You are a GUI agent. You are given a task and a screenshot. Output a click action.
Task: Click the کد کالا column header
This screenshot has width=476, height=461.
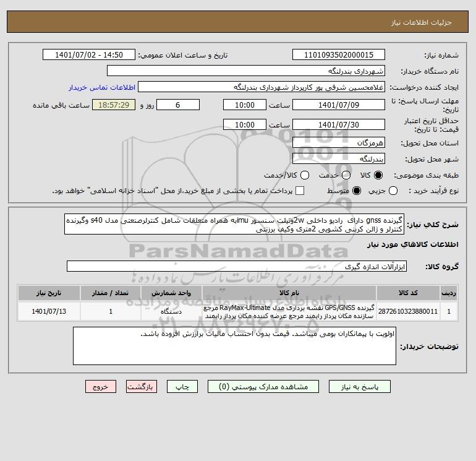tap(408, 293)
